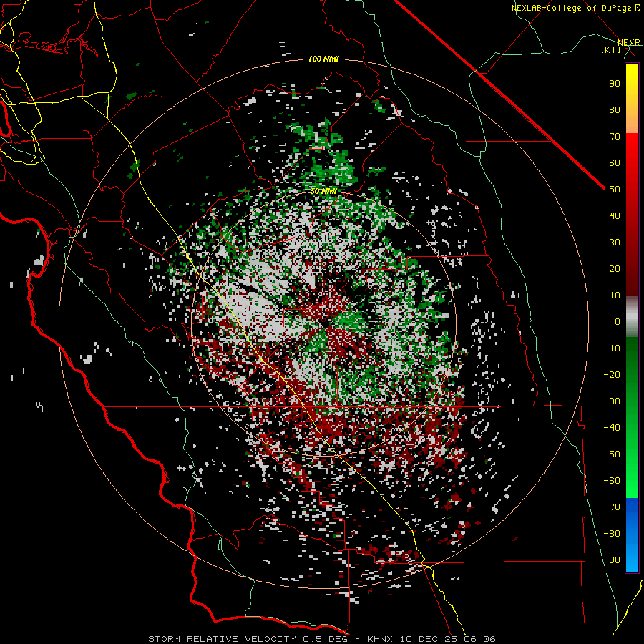Click the -80 value on the velocity scale
The width and height of the screenshot is (644, 644).
(612, 534)
